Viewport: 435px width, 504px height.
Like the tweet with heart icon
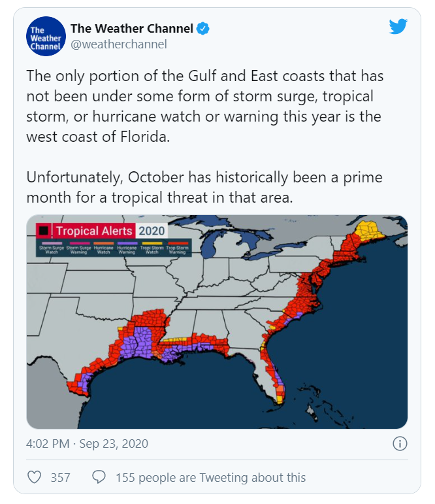click(x=35, y=477)
